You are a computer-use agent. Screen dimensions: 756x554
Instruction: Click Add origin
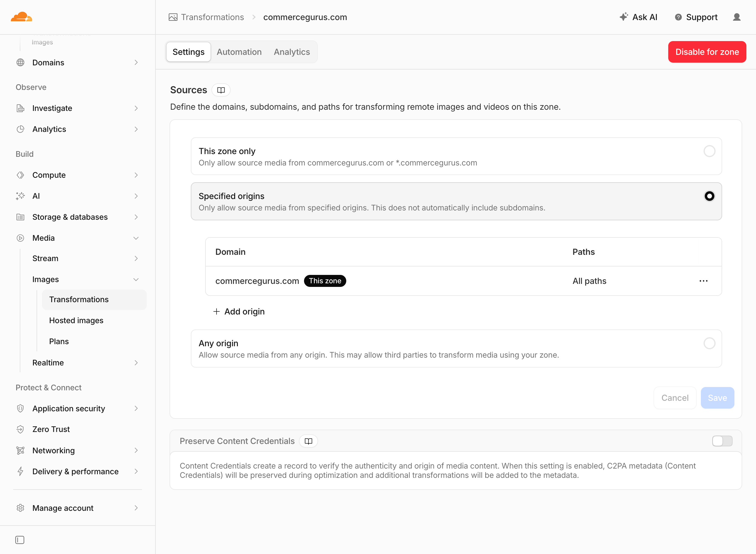coord(239,311)
